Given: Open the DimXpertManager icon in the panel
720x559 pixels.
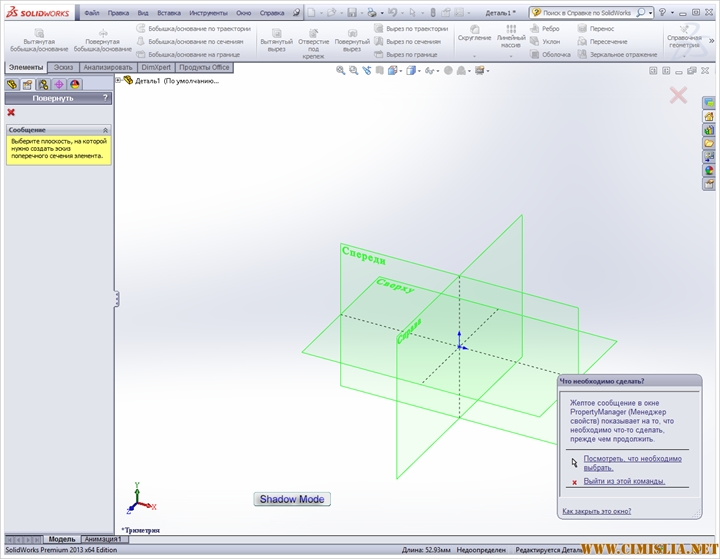Looking at the screenshot, I should tap(59, 85).
